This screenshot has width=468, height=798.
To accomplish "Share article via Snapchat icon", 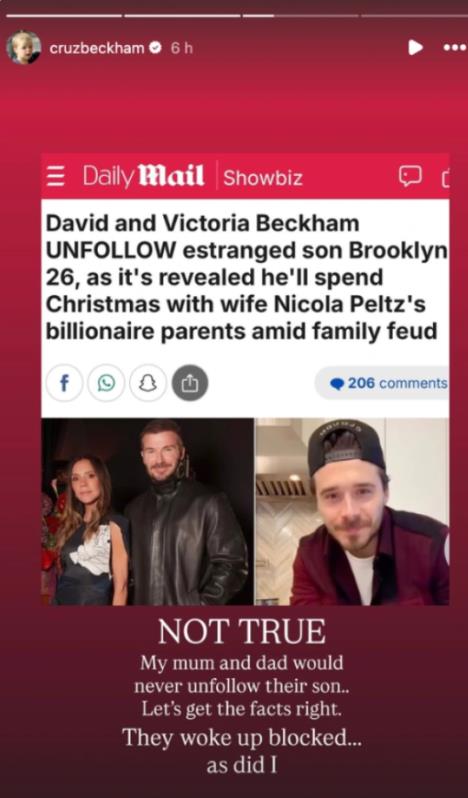I will (x=148, y=383).
